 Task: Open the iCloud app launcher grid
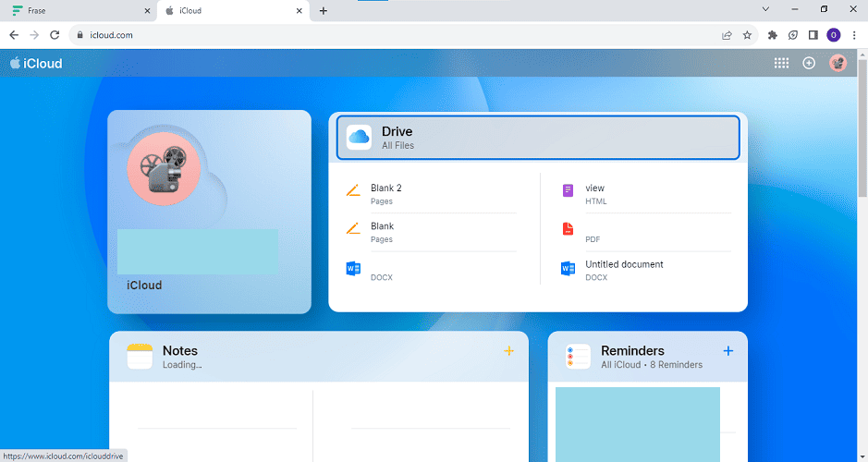click(781, 63)
